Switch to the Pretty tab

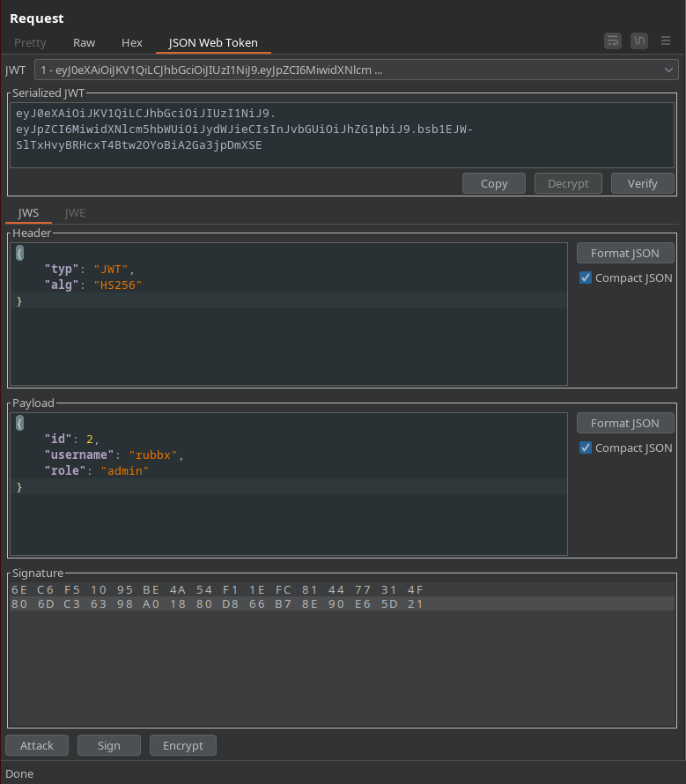(30, 43)
